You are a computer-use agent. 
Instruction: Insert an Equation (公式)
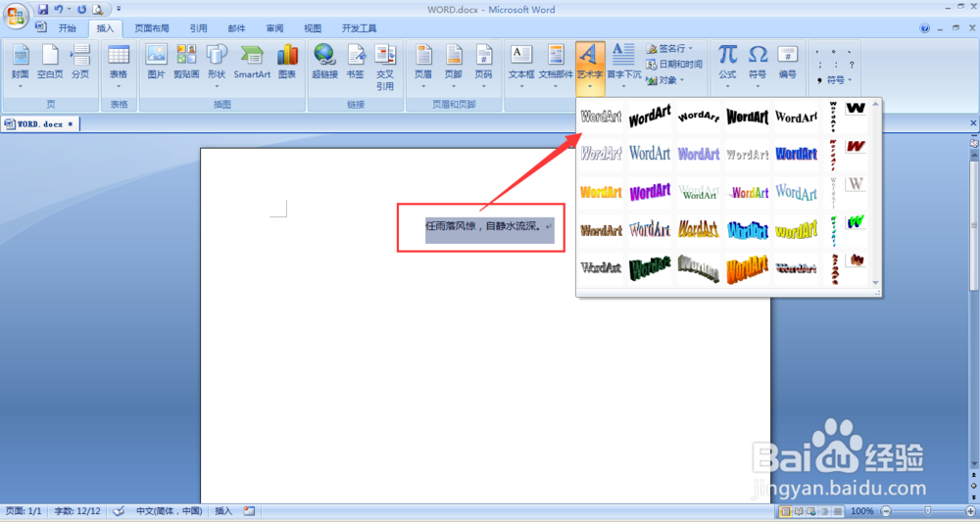pos(727,68)
